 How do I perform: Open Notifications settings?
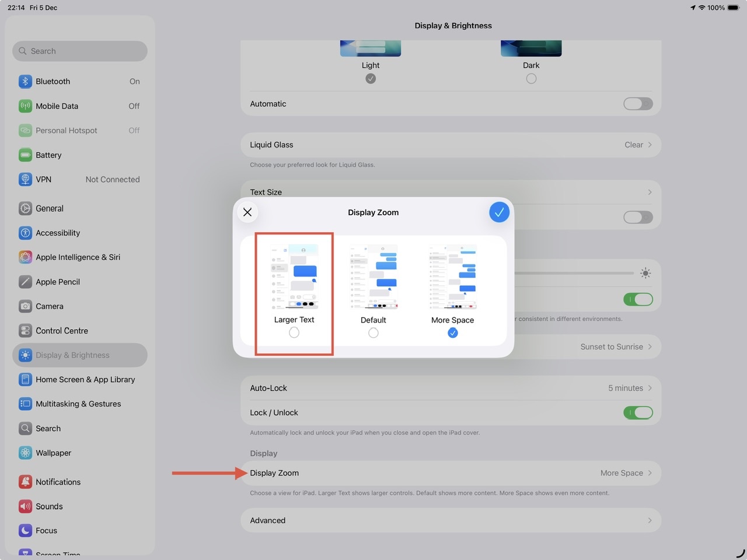click(80, 482)
